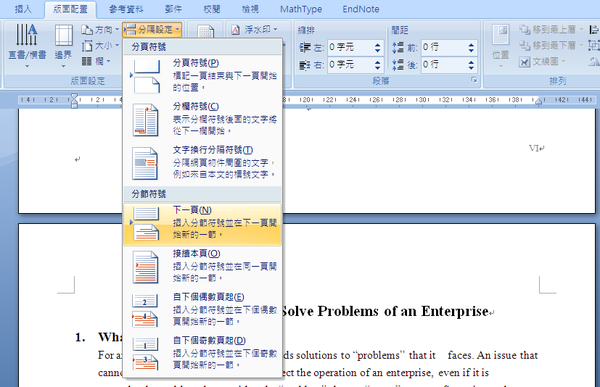Open the 邊界 margins tool
The image size is (600, 387).
(64, 46)
